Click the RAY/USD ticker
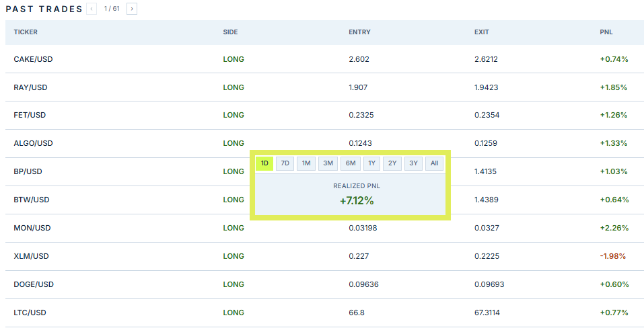The width and height of the screenshot is (644, 328). tap(30, 87)
